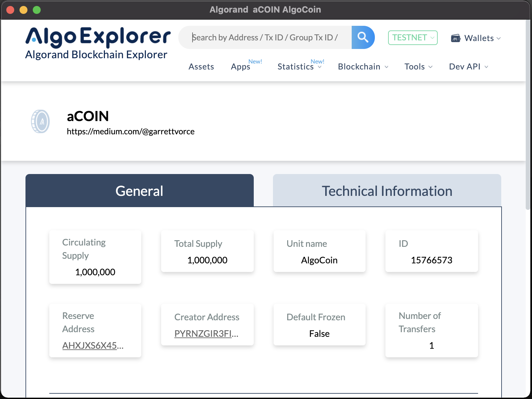Click the blue magnifier search button

pos(363,37)
